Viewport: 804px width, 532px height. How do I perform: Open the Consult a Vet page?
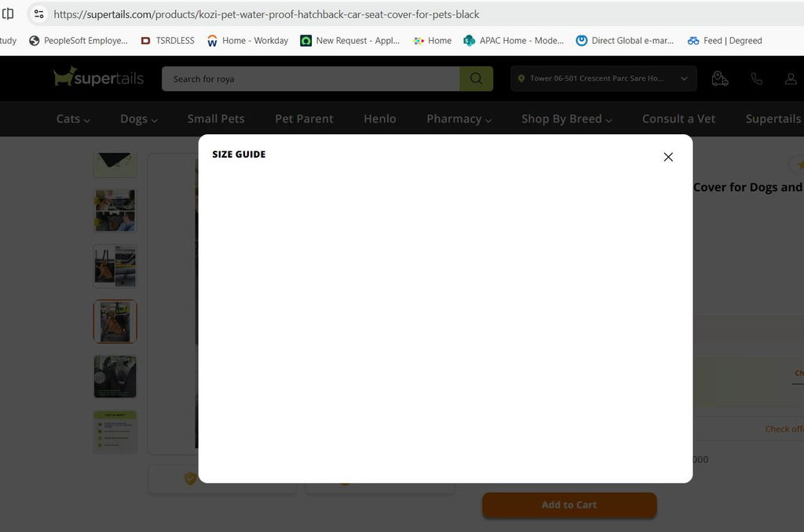[x=678, y=119]
